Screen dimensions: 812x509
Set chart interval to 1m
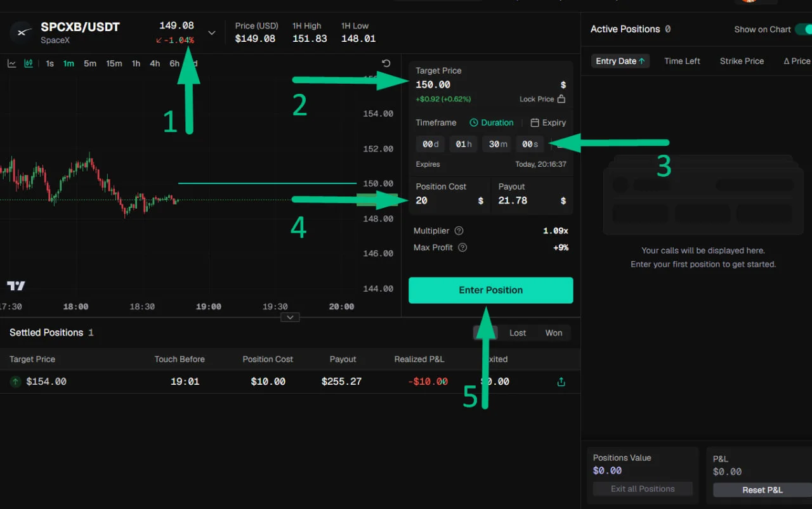point(69,63)
